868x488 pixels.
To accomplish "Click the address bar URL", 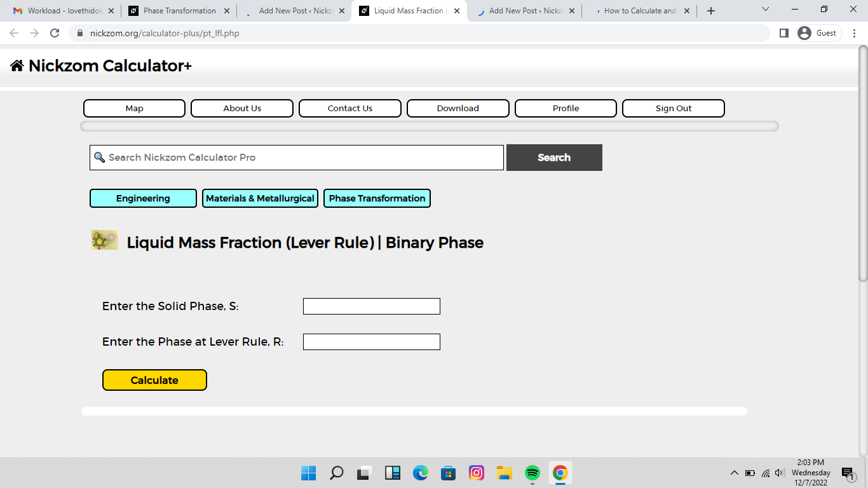I will tap(165, 33).
